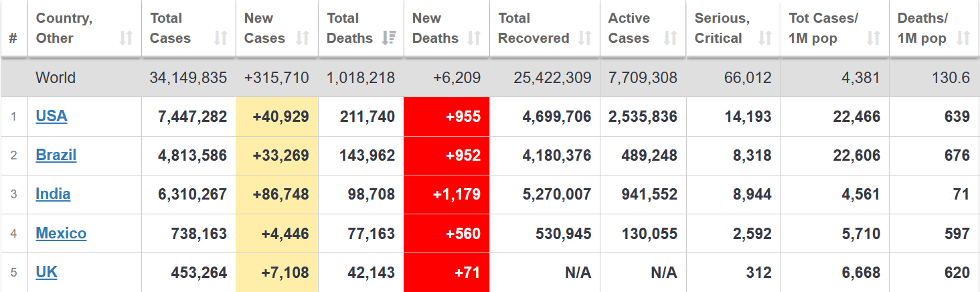This screenshot has width=980, height=292.
Task: Open the Mexico country link
Action: [x=61, y=234]
